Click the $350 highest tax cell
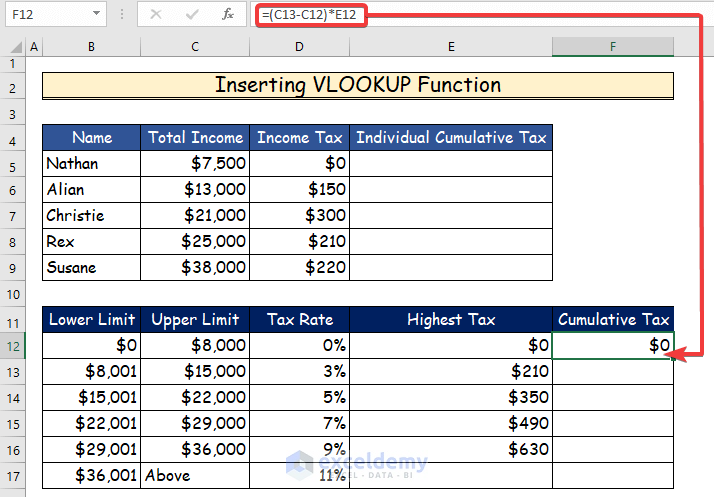Screen dimensions: 714x497 click(451, 398)
